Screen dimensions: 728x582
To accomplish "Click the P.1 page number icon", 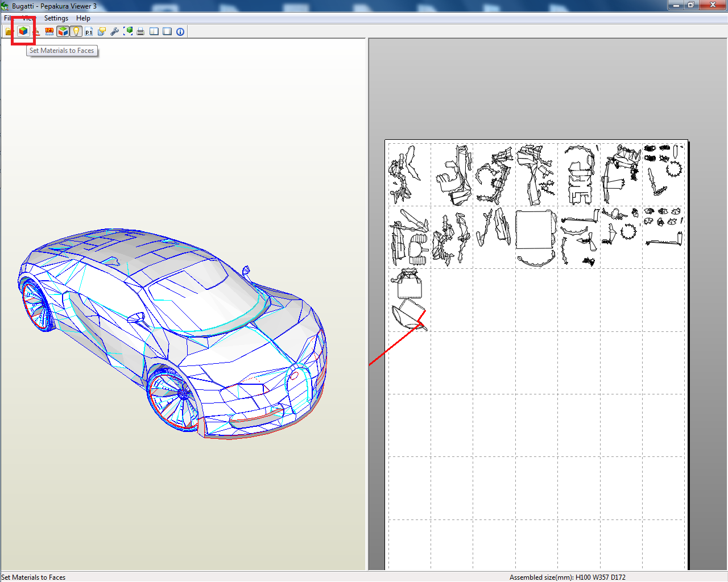I will pos(89,32).
